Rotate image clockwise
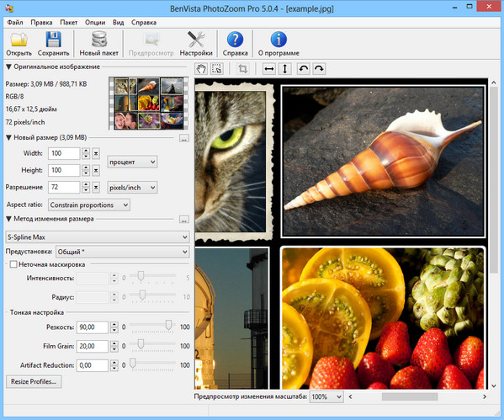Viewport: 504px width, 420px height. coord(319,69)
